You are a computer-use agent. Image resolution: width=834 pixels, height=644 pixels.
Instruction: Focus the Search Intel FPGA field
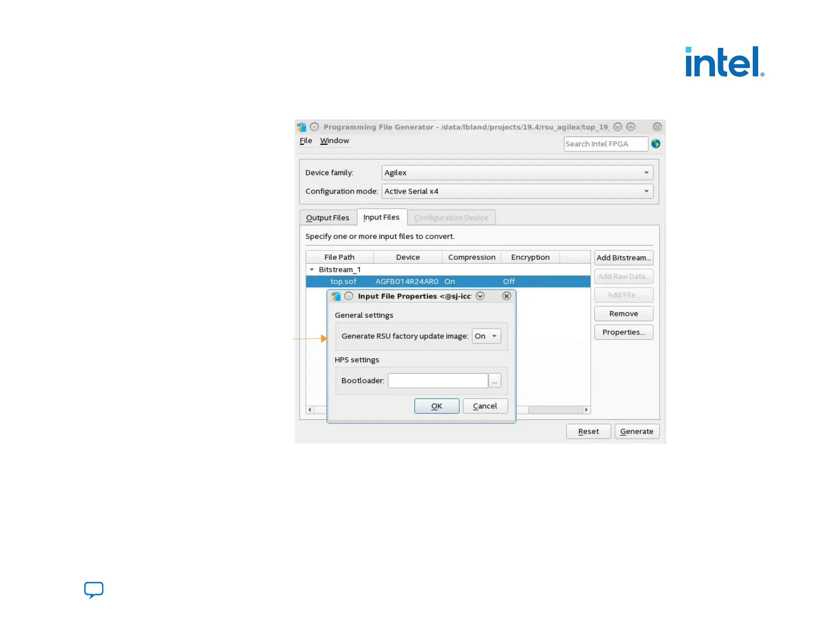click(606, 144)
